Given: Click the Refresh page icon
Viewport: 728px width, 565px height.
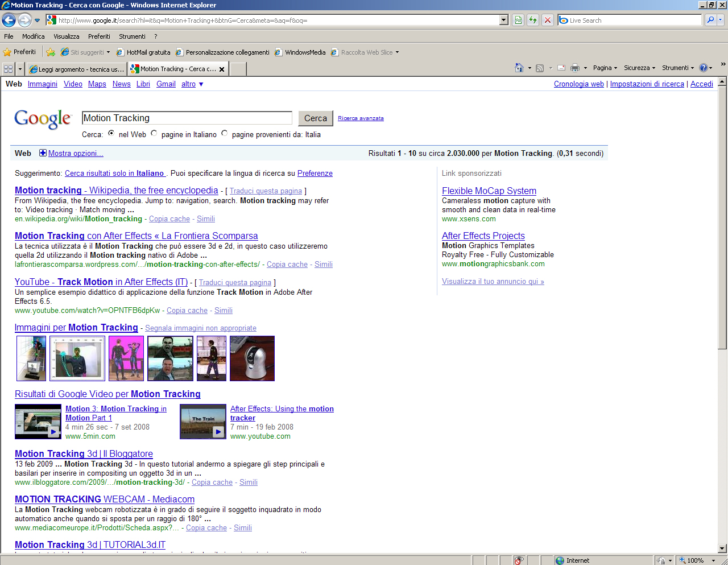Looking at the screenshot, I should (x=533, y=20).
